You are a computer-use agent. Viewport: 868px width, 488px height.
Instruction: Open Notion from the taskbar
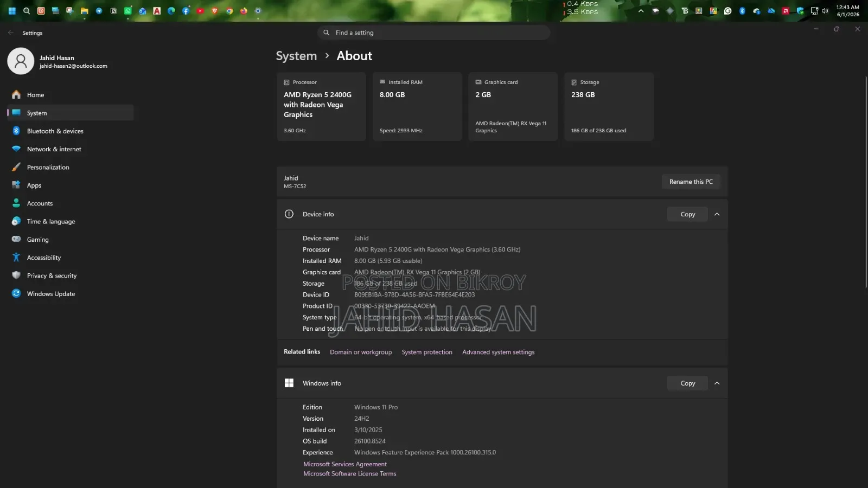point(113,11)
